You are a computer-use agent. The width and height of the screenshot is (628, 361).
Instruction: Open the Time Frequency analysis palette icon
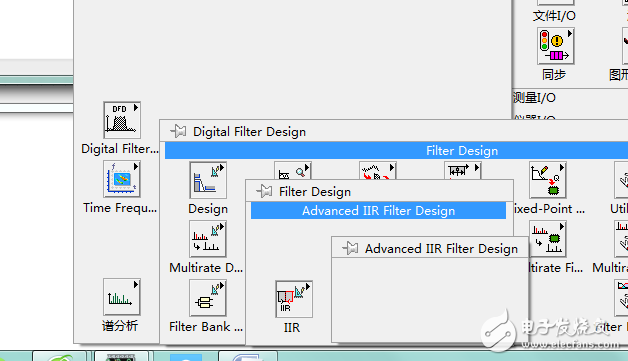122,179
